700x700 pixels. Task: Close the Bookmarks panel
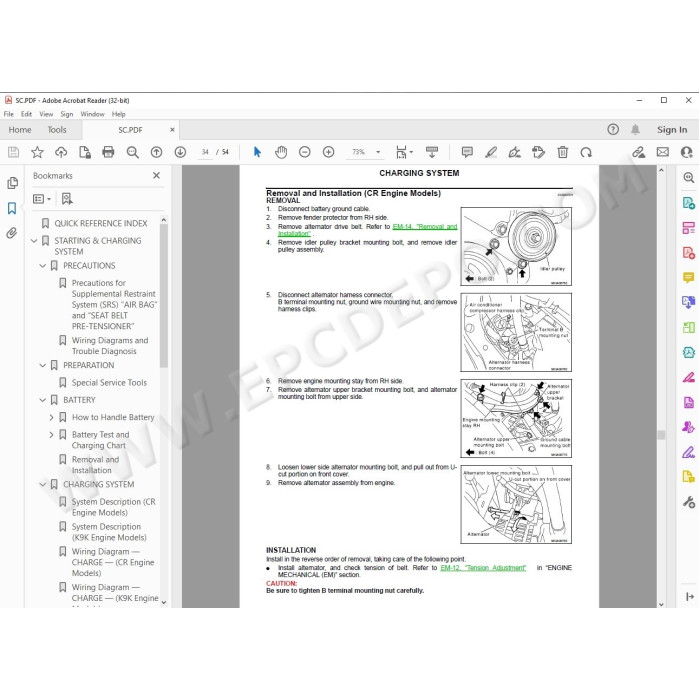(x=156, y=175)
